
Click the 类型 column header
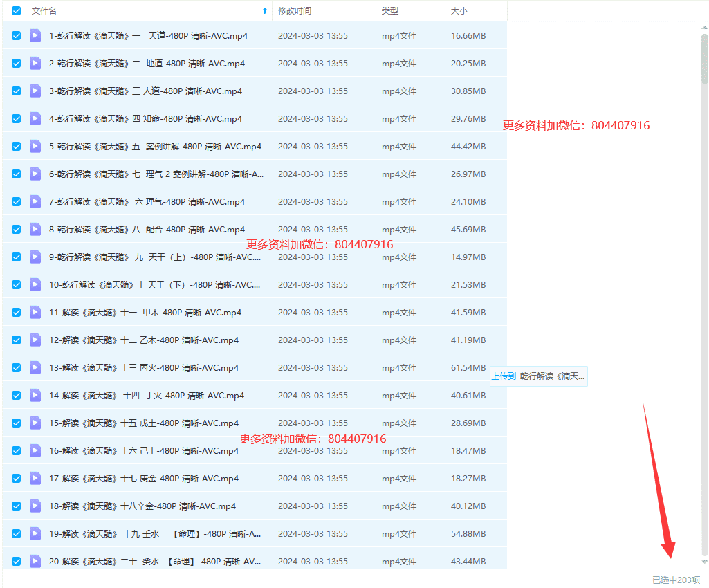390,11
